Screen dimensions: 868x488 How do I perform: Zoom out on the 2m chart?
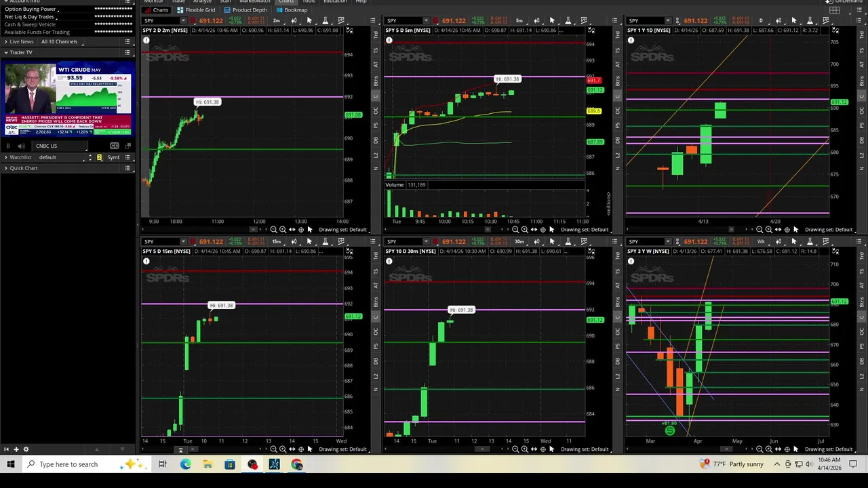tap(273, 229)
